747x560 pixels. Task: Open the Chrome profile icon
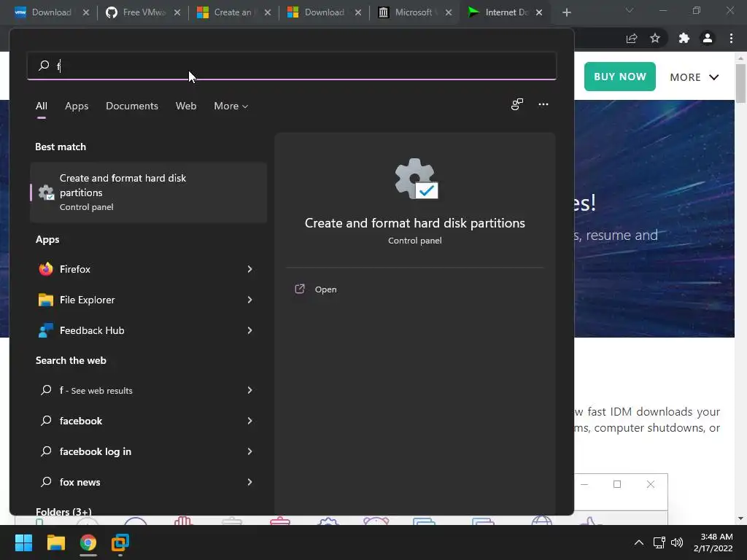708,38
